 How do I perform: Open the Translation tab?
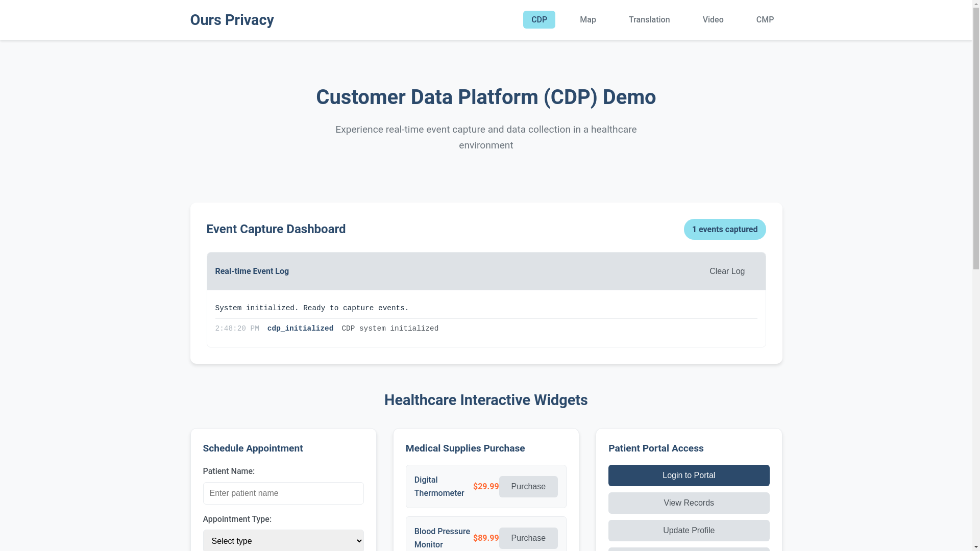[x=649, y=20]
